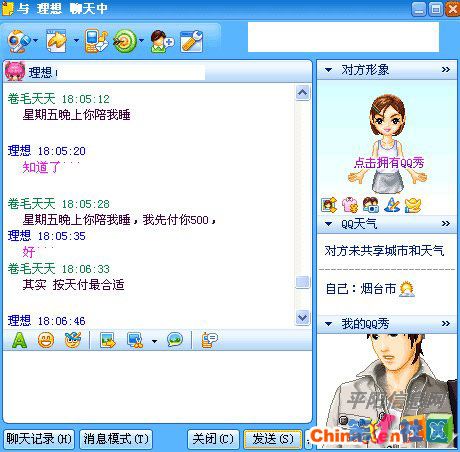Open 聊天记录(H) chat history

click(x=39, y=439)
